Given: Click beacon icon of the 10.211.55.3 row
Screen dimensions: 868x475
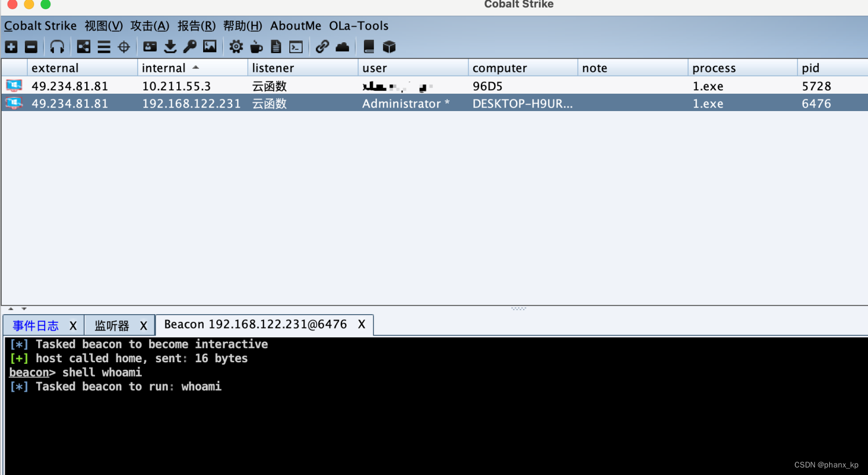Looking at the screenshot, I should point(14,86).
